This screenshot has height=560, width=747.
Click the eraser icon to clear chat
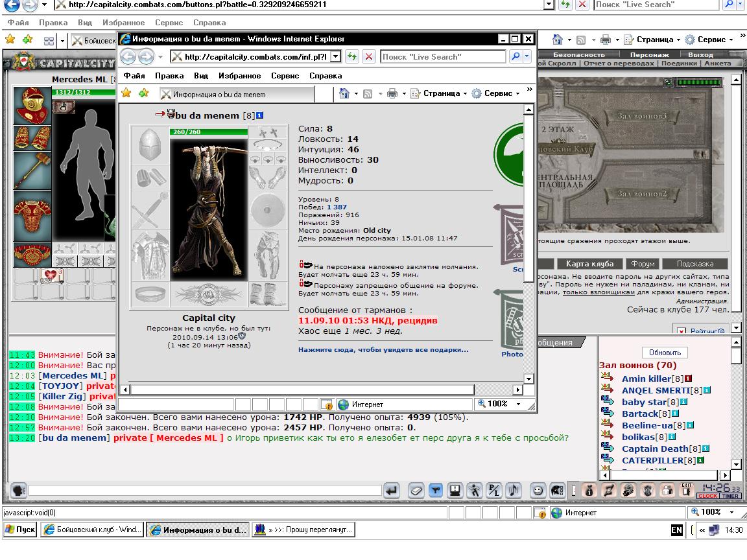[x=416, y=491]
